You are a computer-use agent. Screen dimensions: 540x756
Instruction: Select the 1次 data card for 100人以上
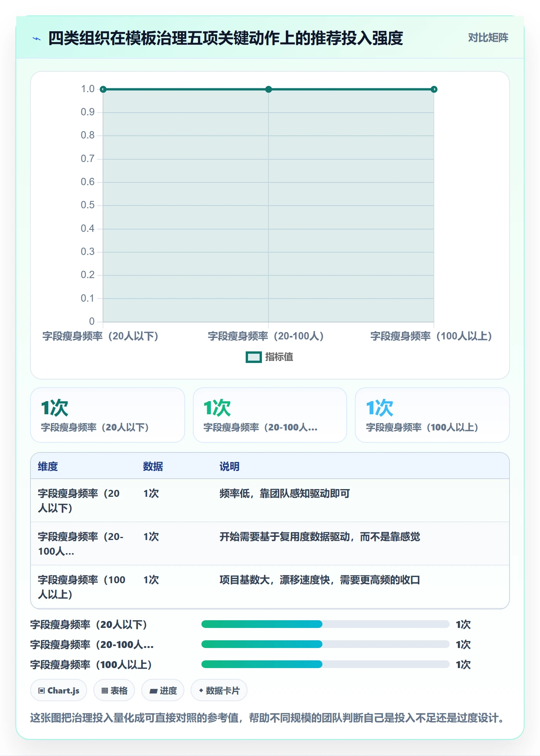click(432, 415)
